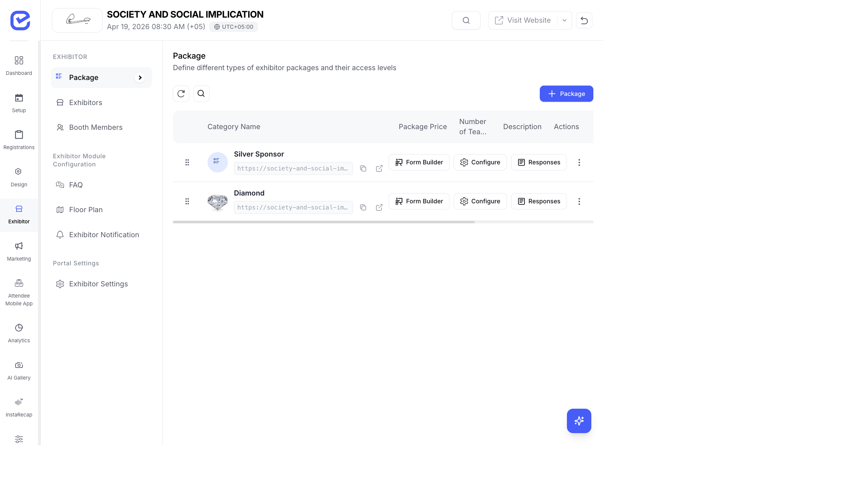This screenshot has width=868, height=488.
Task: Switch to the Exhibitors section
Action: 85,102
